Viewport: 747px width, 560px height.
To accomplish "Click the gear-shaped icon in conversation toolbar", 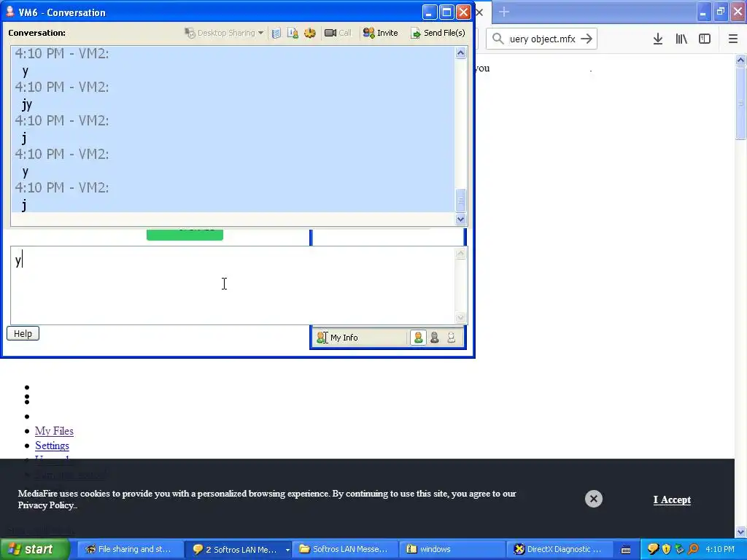I will point(310,33).
